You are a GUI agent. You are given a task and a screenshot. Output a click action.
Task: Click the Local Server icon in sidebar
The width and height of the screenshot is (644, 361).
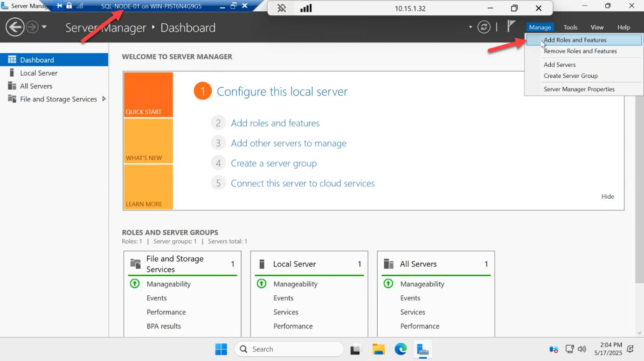click(x=12, y=73)
